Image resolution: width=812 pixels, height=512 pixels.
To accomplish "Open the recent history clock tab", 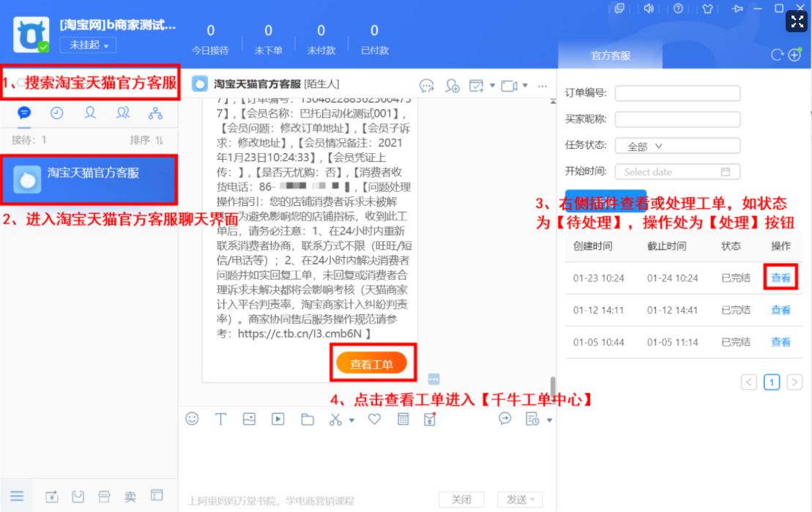I will [x=57, y=113].
